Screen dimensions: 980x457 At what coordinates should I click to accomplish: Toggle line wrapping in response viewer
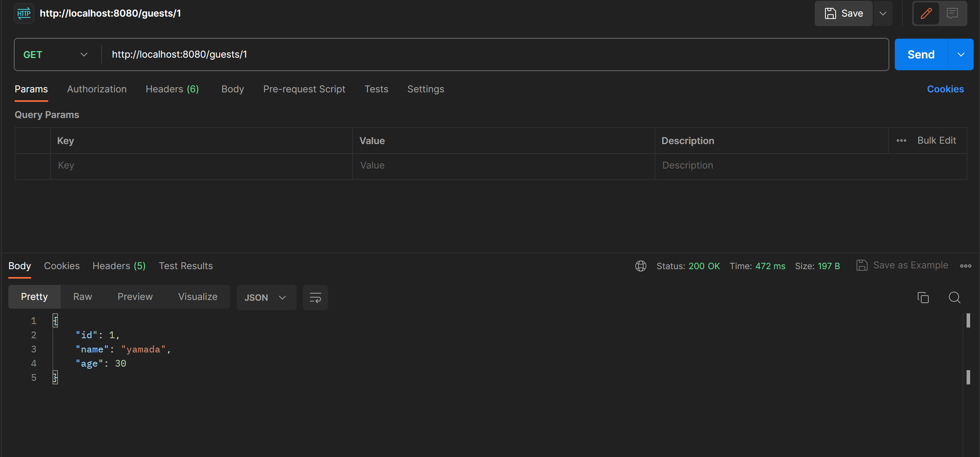click(315, 297)
